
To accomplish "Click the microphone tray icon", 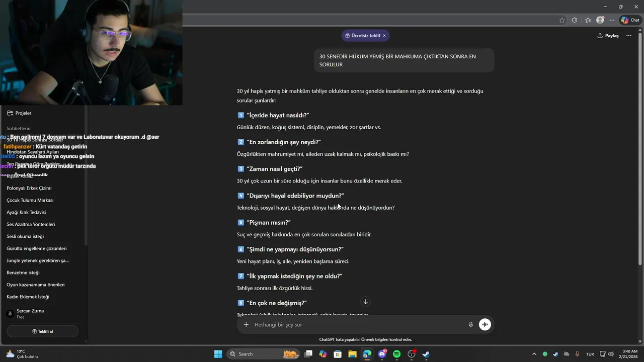I will [x=578, y=354].
